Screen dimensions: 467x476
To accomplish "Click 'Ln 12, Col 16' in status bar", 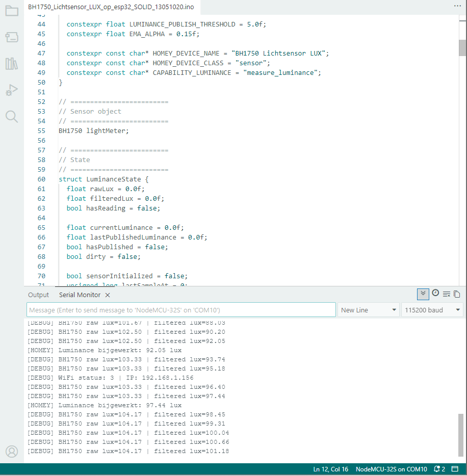I will tap(331, 469).
